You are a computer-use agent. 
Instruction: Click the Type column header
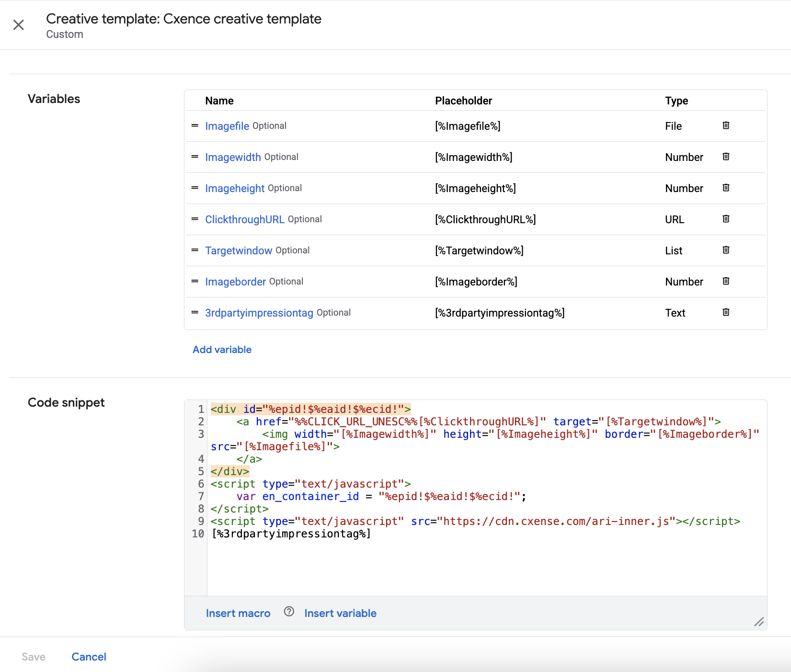pyautogui.click(x=676, y=101)
